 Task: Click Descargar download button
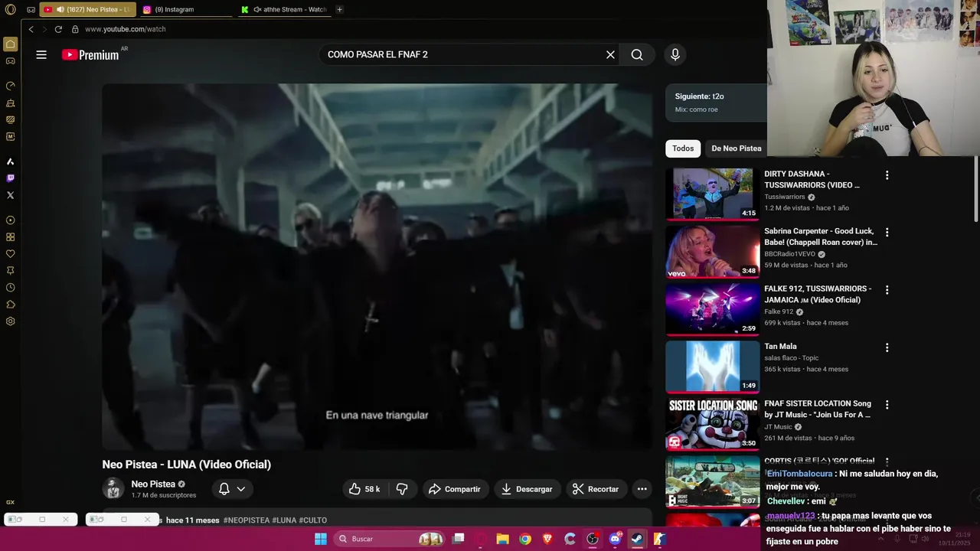pyautogui.click(x=527, y=489)
